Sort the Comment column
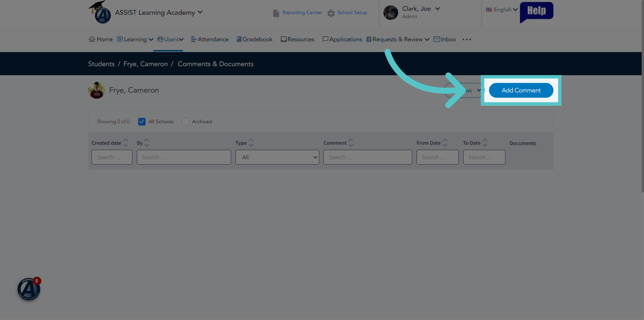The width and height of the screenshot is (644, 320). [351, 143]
